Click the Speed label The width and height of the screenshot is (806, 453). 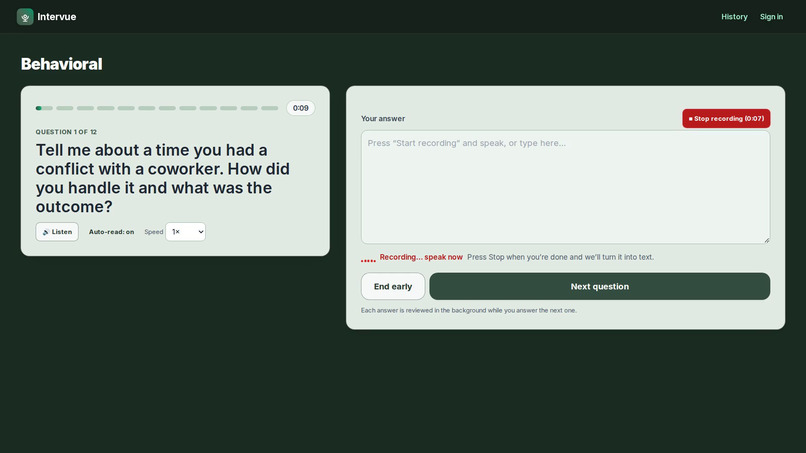[x=154, y=232]
